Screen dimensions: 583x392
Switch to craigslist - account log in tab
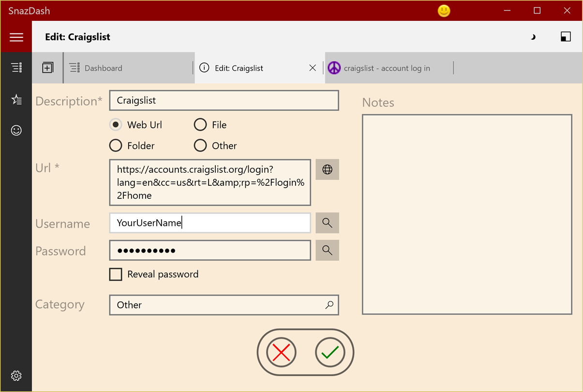(x=389, y=68)
